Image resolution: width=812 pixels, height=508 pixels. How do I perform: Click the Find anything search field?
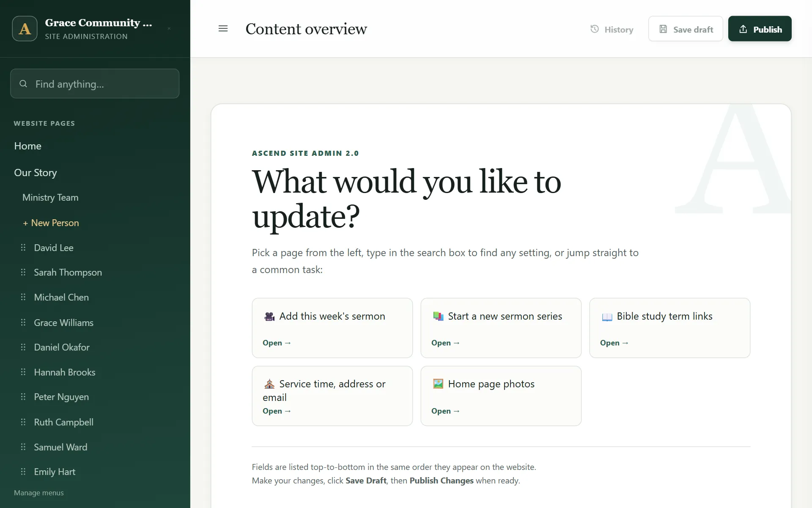tap(95, 83)
